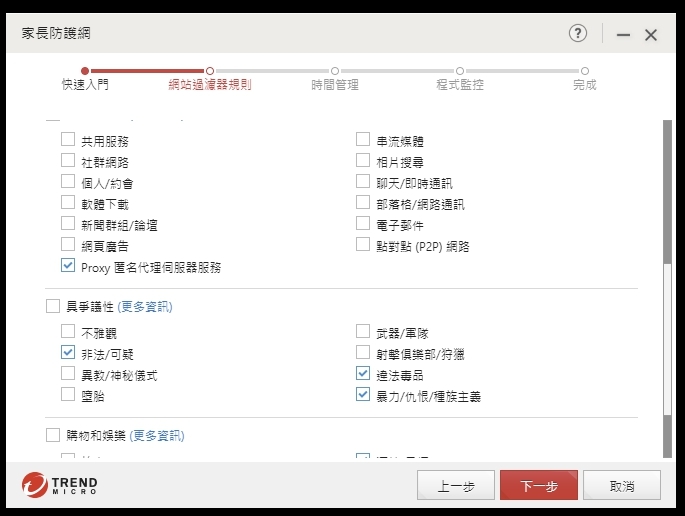Click the Trend Micro logo
The image size is (685, 516).
[60, 486]
